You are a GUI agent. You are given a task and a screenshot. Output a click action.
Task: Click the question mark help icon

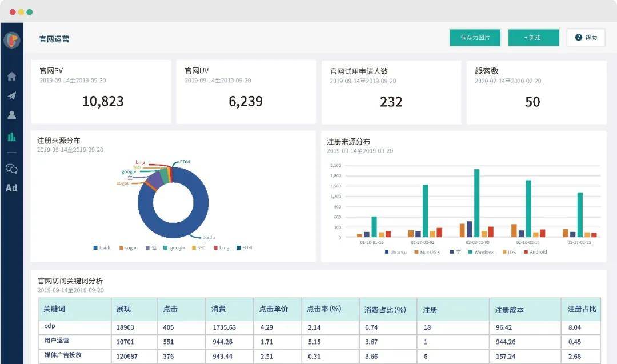point(578,37)
